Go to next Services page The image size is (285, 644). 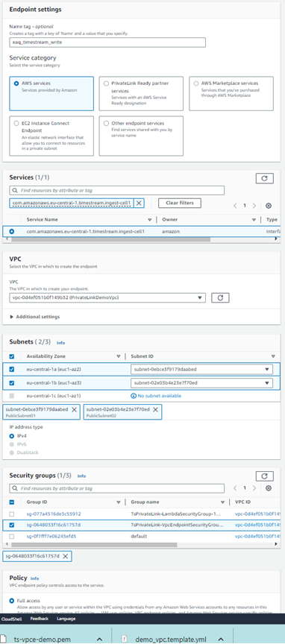coord(254,206)
